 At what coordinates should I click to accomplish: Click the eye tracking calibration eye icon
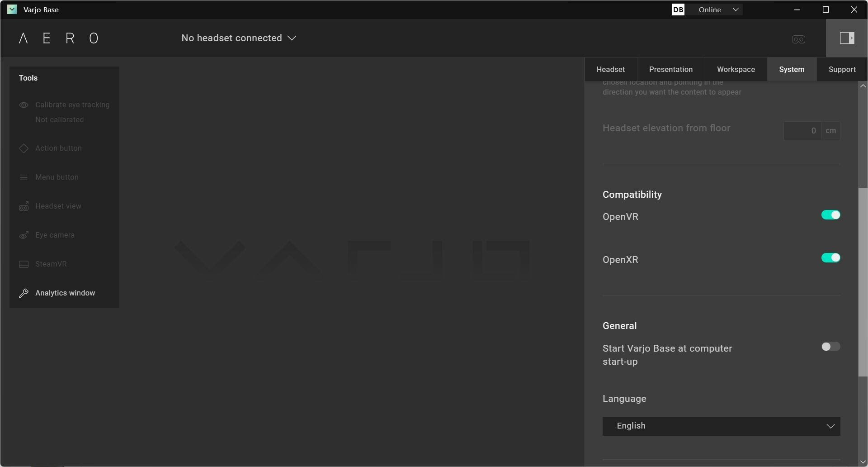click(x=24, y=105)
